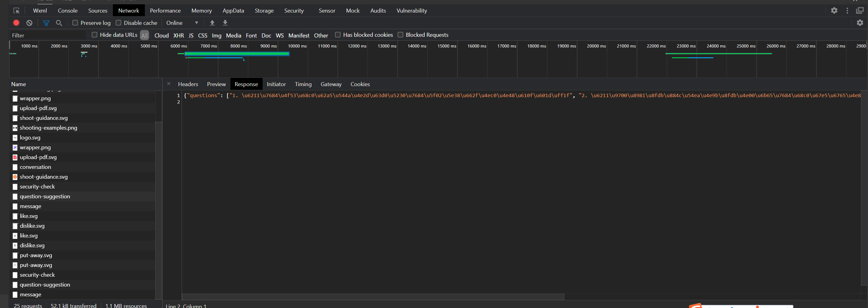The height and width of the screenshot is (308, 868).
Task: Activate the element inspector picker icon
Action: (16, 11)
